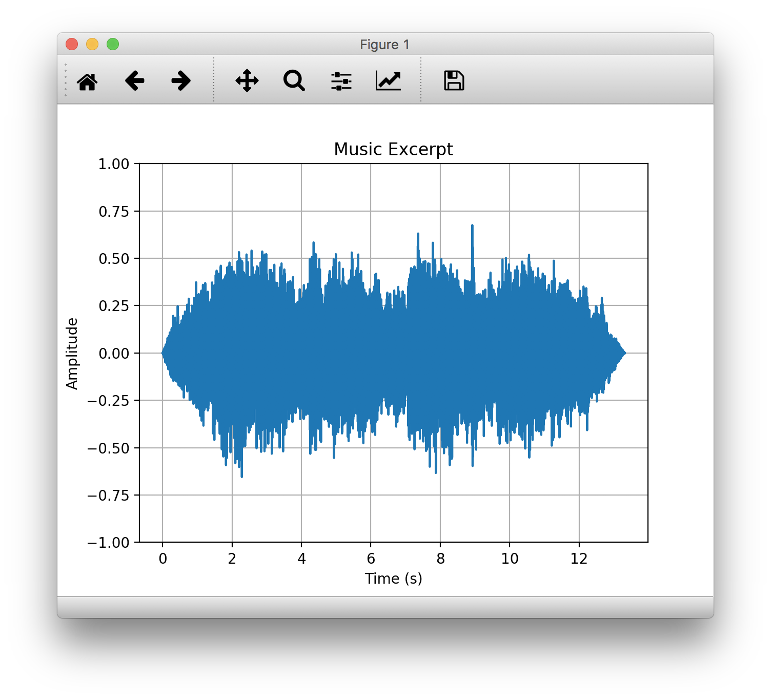Click the Music Excerpt plot title
771x700 pixels.
[x=393, y=149]
